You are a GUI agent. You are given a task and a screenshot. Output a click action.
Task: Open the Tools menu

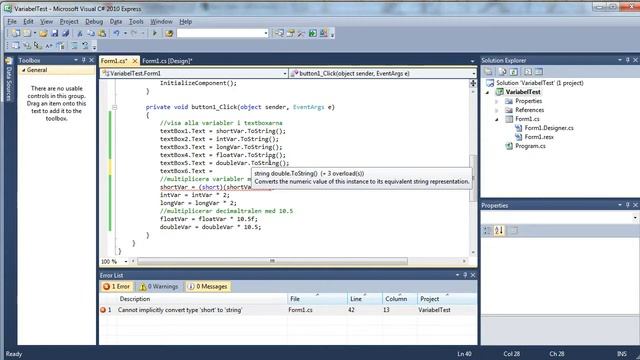pyautogui.click(x=136, y=22)
